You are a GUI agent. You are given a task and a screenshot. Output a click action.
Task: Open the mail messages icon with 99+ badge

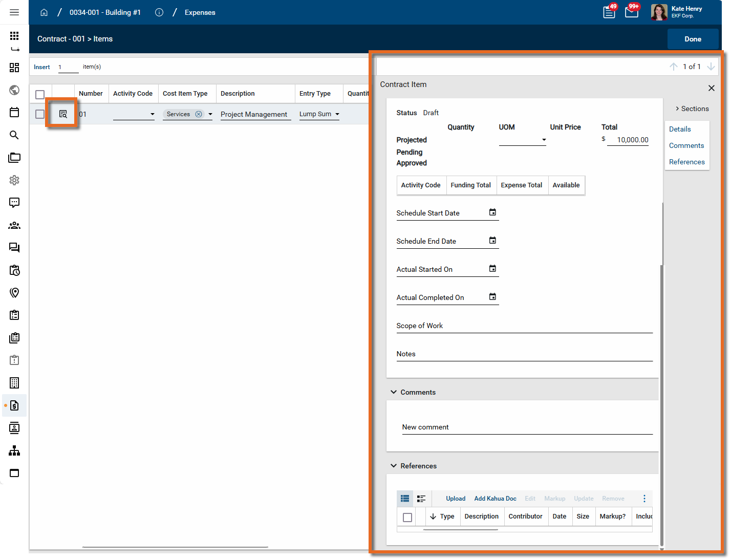(x=632, y=12)
